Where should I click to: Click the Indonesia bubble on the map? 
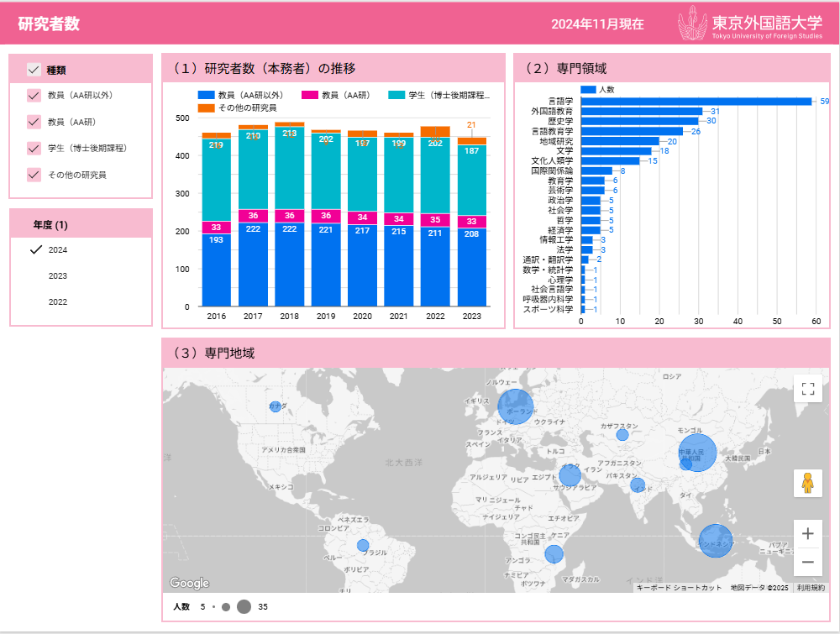(x=716, y=542)
